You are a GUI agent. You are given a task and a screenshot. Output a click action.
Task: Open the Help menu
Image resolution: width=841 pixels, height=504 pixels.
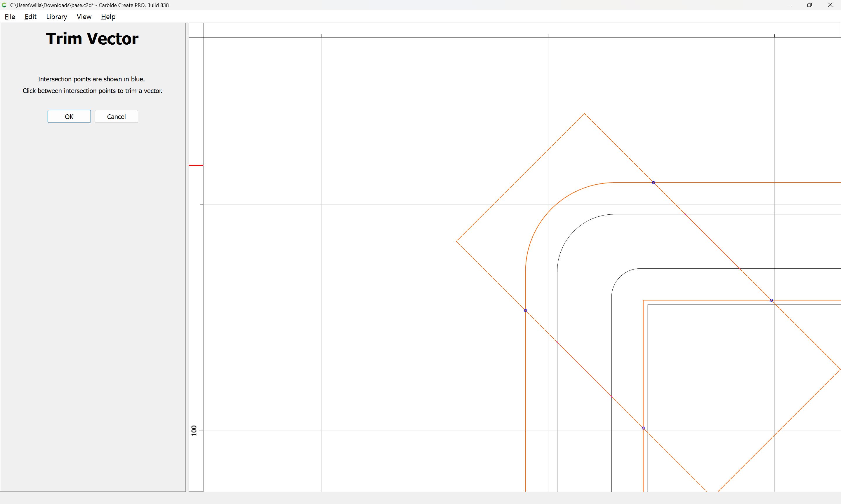tap(108, 17)
